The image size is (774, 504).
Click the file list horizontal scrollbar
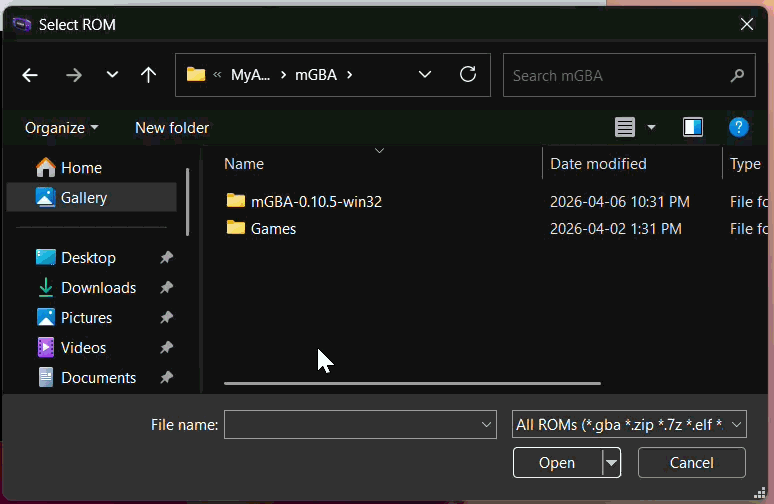click(x=412, y=383)
